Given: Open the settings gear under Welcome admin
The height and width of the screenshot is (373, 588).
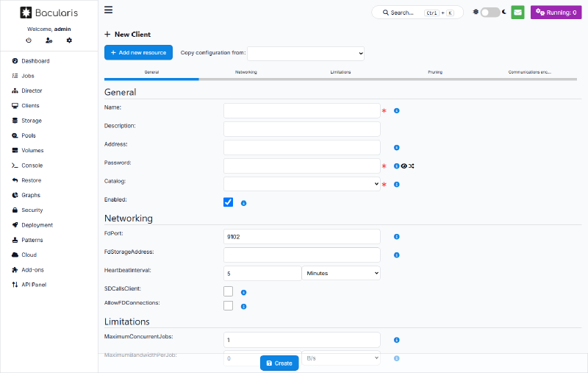Looking at the screenshot, I should (69, 40).
